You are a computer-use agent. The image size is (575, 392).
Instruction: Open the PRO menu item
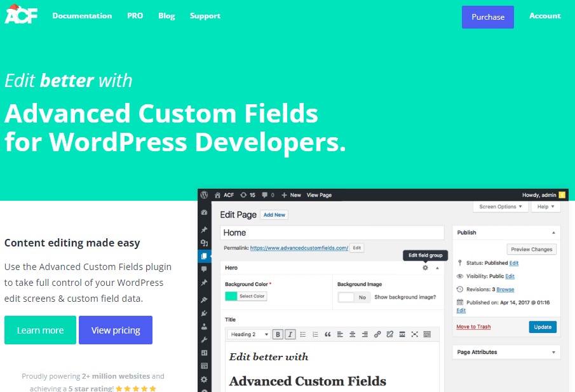pyautogui.click(x=135, y=16)
